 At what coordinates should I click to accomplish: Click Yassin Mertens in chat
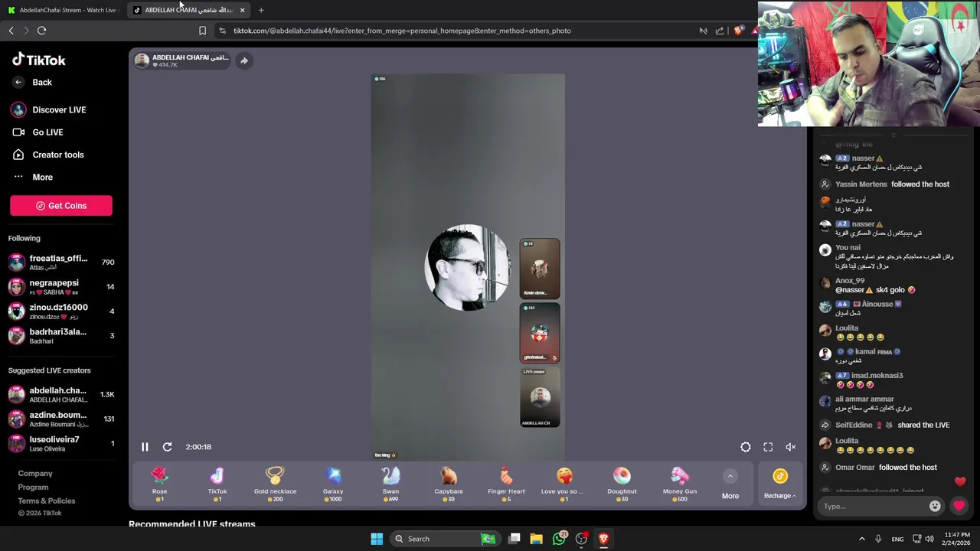[861, 184]
